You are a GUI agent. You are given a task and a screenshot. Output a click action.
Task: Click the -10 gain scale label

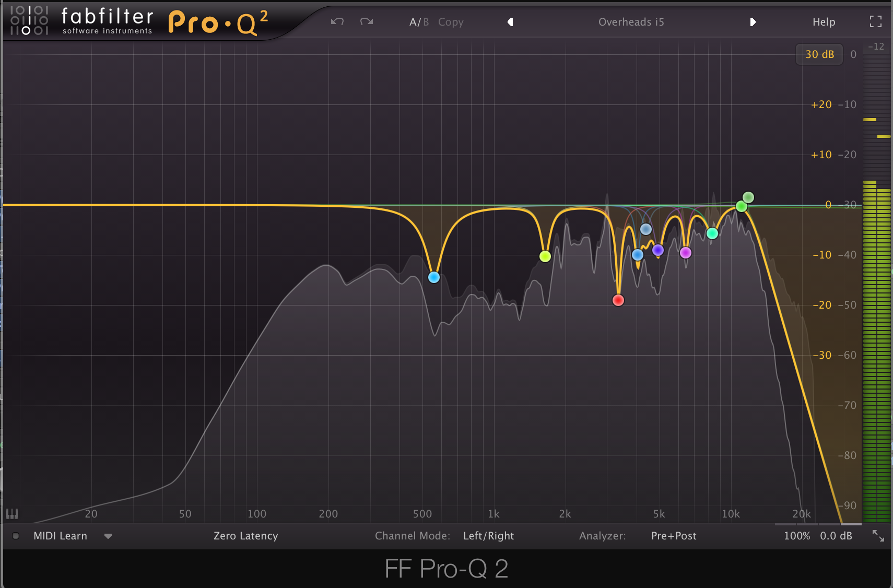pyautogui.click(x=822, y=255)
